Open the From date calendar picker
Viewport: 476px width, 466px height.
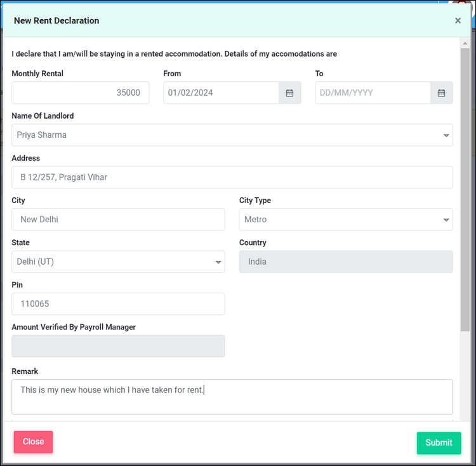289,93
